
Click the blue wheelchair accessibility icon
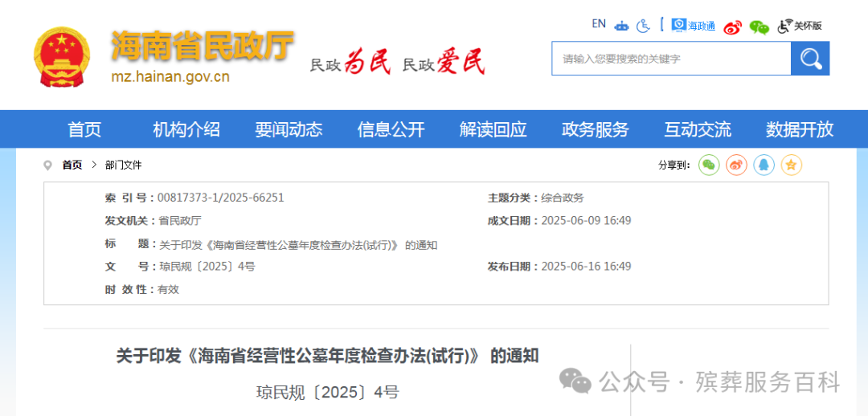click(x=643, y=26)
